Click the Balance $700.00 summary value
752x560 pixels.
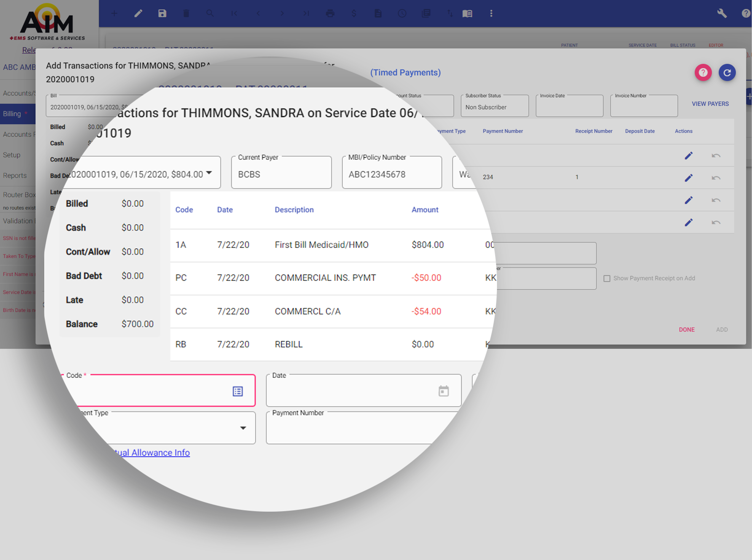(x=137, y=324)
